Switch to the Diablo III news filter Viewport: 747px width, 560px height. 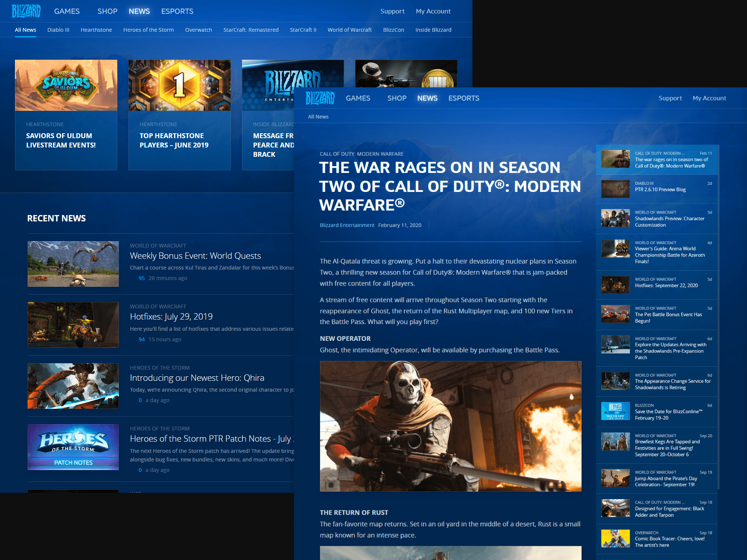pos(58,30)
